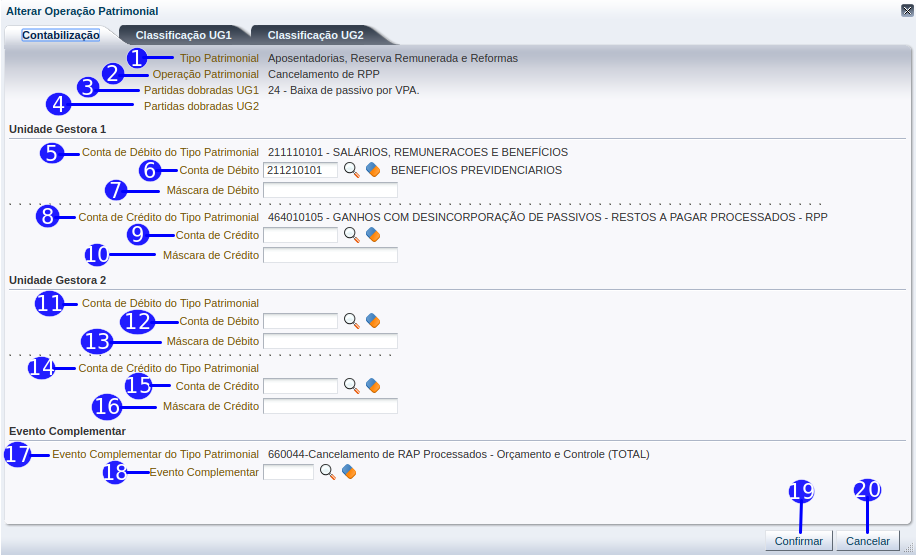
Task: Open the Classificação UG2 tab
Action: (x=315, y=35)
